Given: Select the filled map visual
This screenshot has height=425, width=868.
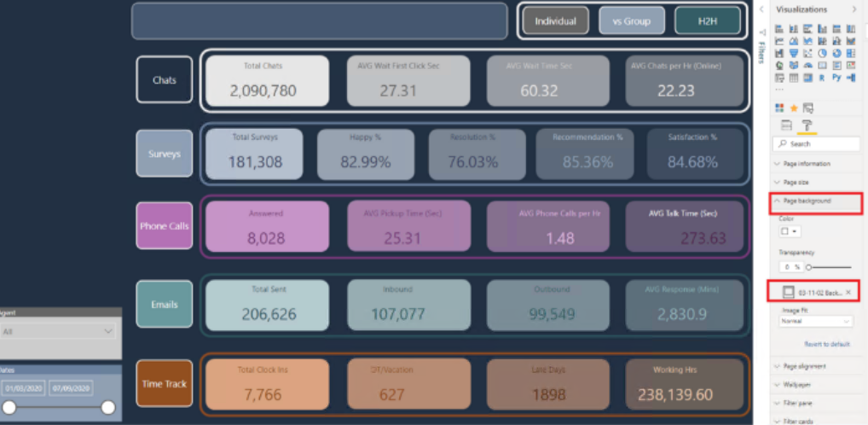Looking at the screenshot, I should tap(794, 66).
